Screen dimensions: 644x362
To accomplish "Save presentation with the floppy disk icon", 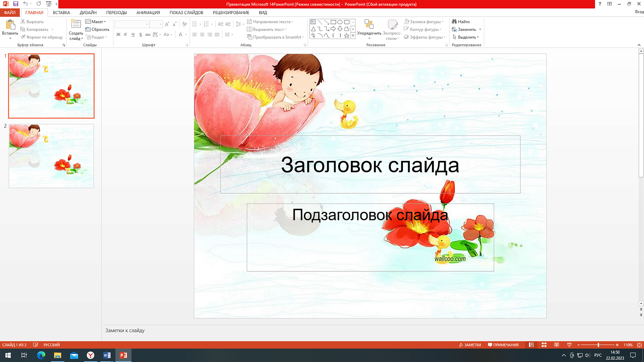I will (x=16, y=4).
